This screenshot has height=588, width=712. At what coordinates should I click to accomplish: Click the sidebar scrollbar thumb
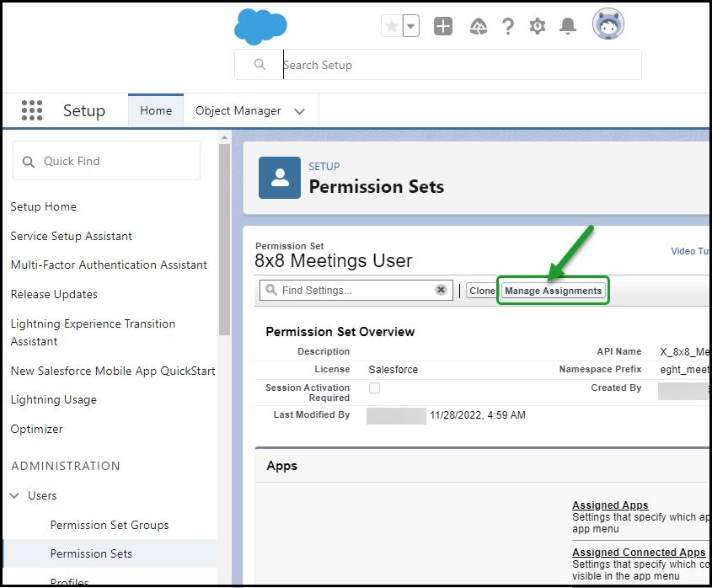pyautogui.click(x=224, y=240)
